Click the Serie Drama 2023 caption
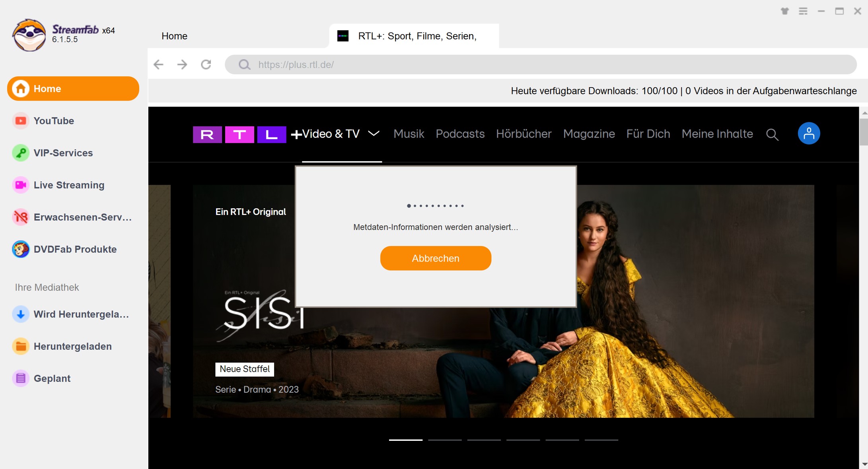This screenshot has height=469, width=868. point(257,390)
